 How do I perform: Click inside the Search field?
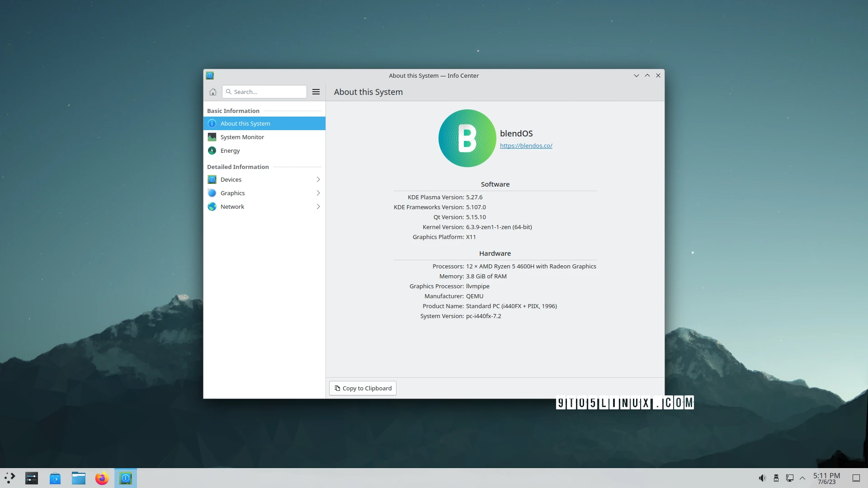click(x=264, y=92)
